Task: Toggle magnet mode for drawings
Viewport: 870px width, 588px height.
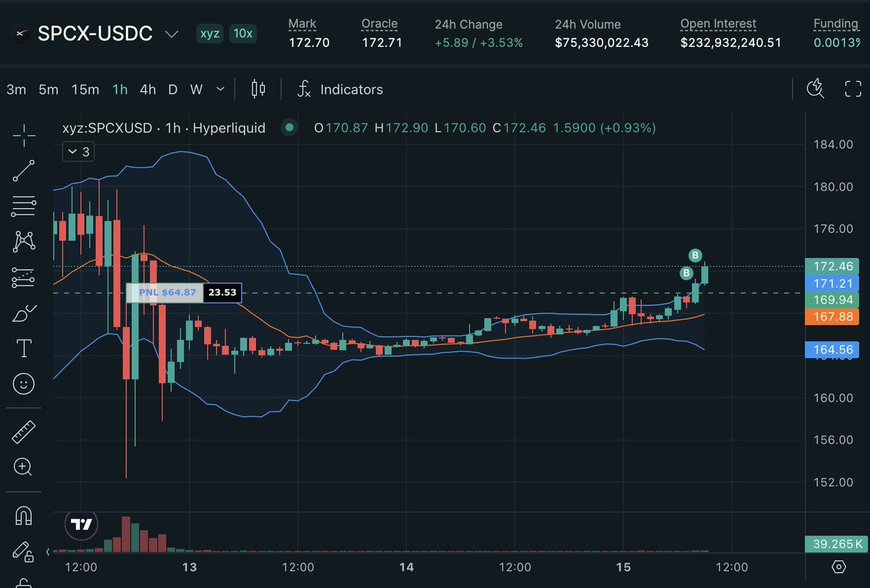Action: click(x=24, y=515)
